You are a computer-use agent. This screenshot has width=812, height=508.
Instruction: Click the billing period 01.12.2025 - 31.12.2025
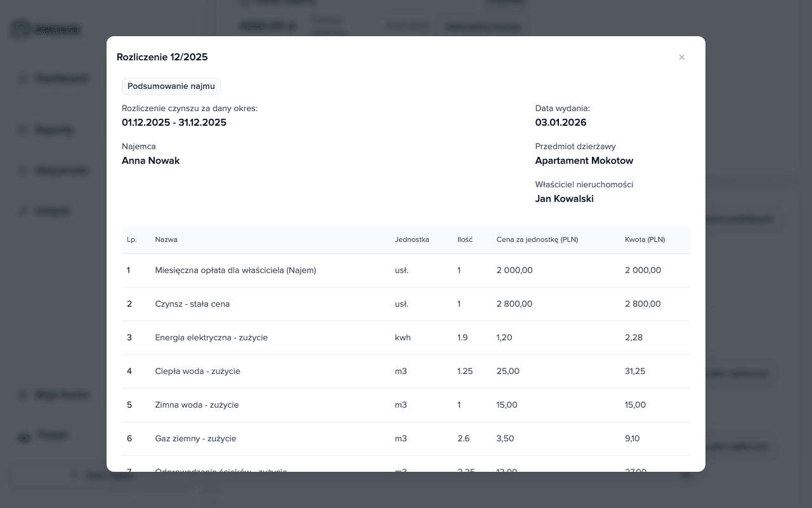[174, 123]
